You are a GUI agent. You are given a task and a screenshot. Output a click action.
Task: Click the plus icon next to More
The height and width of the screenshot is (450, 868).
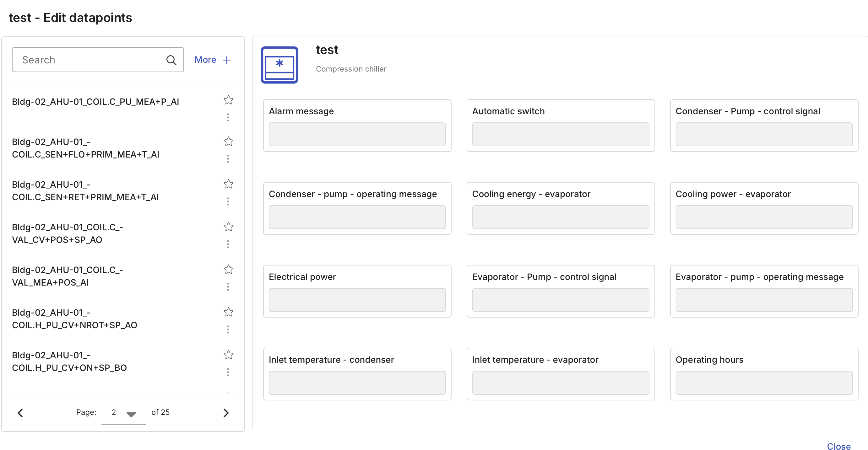coord(227,60)
